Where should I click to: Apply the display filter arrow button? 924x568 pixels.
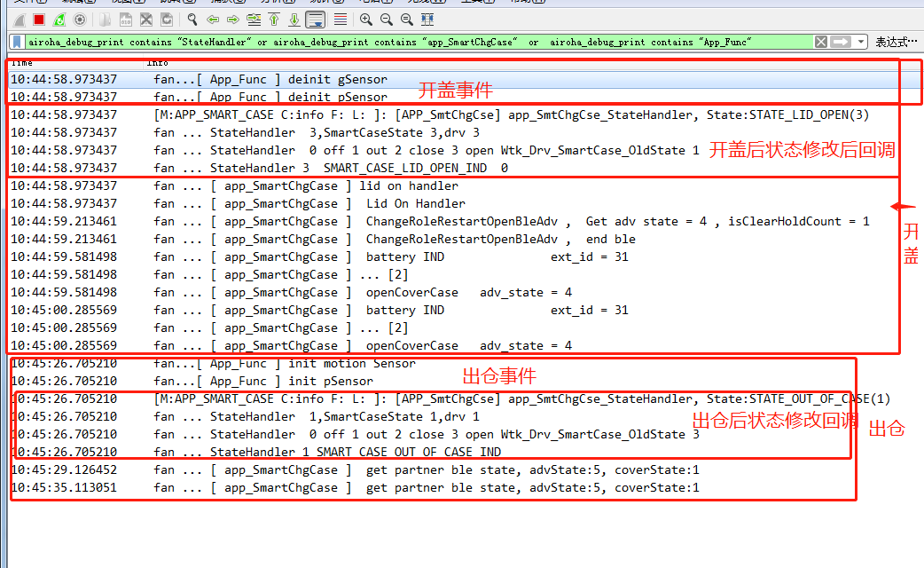point(841,42)
